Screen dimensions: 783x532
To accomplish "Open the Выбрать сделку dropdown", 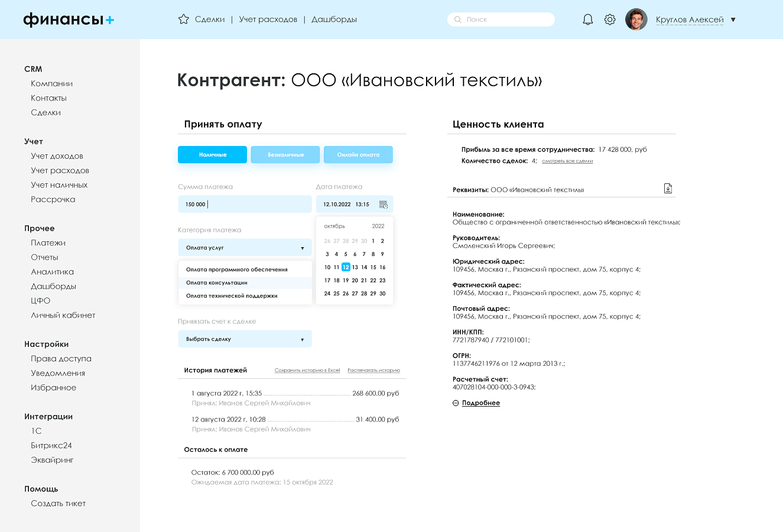I will tap(245, 339).
